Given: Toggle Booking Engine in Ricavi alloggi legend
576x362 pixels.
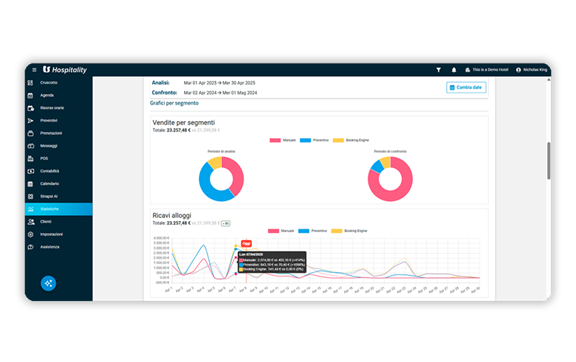Looking at the screenshot, I should coord(349,231).
